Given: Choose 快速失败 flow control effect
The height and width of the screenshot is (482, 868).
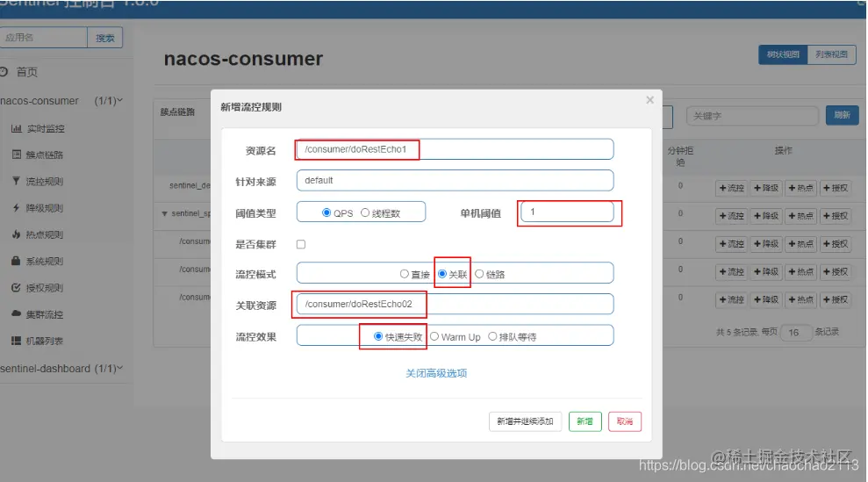Looking at the screenshot, I should [x=378, y=336].
